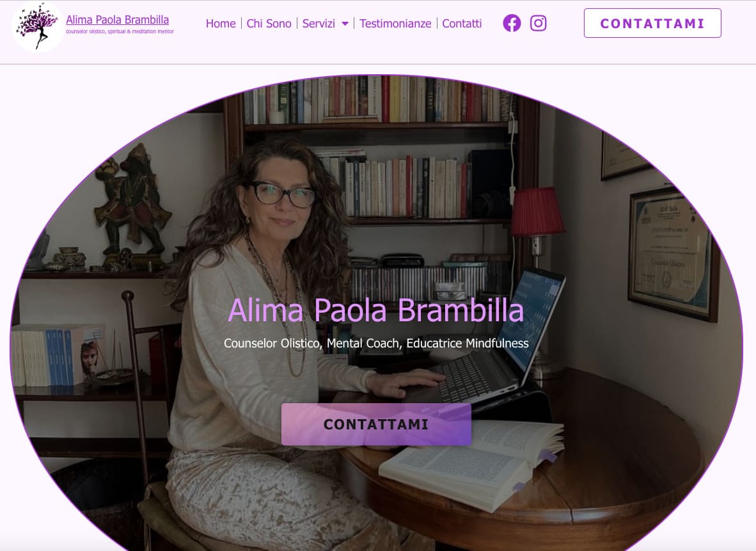This screenshot has height=551, width=756.
Task: Click the framed certificate on the wall
Action: pyautogui.click(x=672, y=253)
